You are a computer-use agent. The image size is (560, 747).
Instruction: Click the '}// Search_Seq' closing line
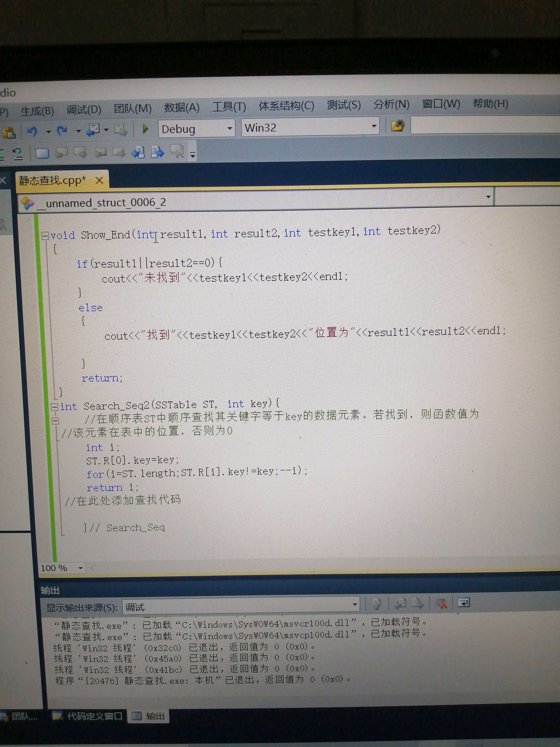[x=124, y=527]
